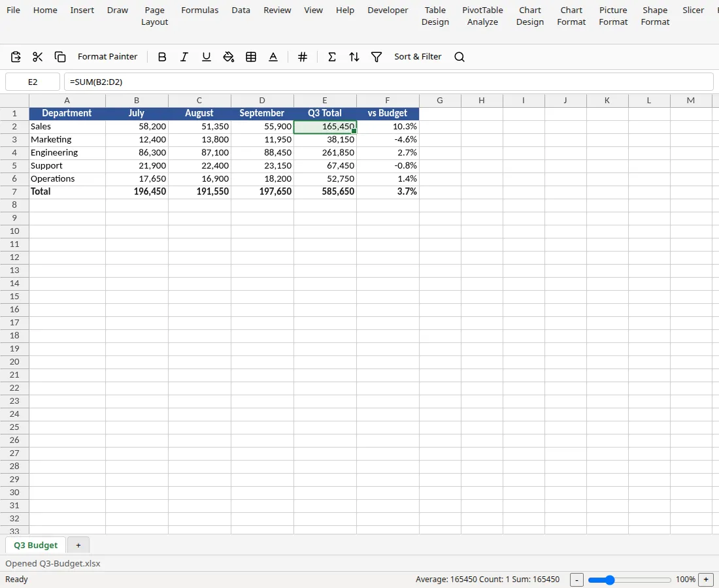Select the Department header cell
Screen dimensions: 719x588
[x=67, y=114]
